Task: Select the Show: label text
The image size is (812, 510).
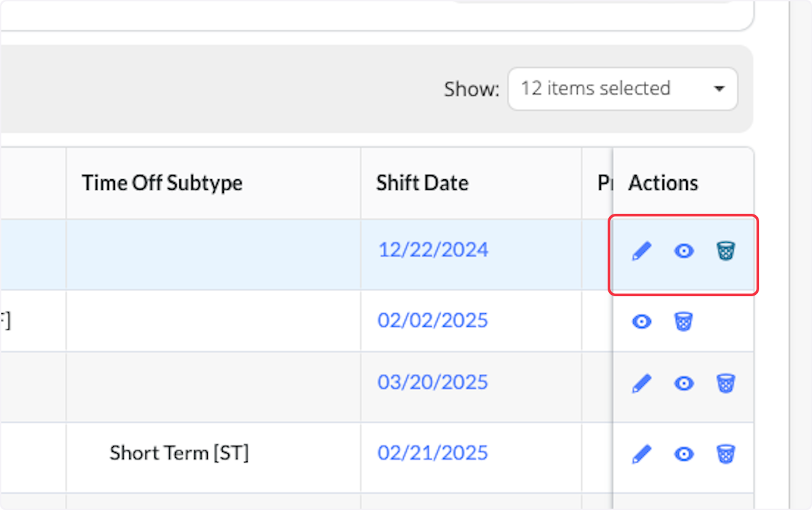Action: (x=472, y=89)
